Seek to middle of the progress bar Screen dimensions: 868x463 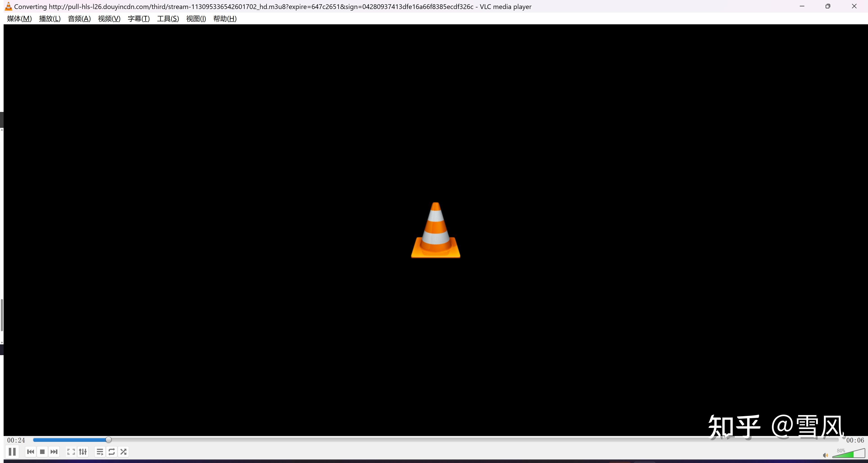436,440
